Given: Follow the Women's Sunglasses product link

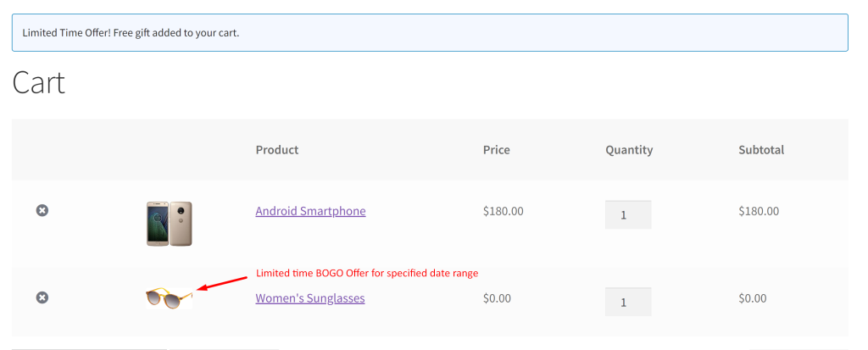Looking at the screenshot, I should click(310, 298).
